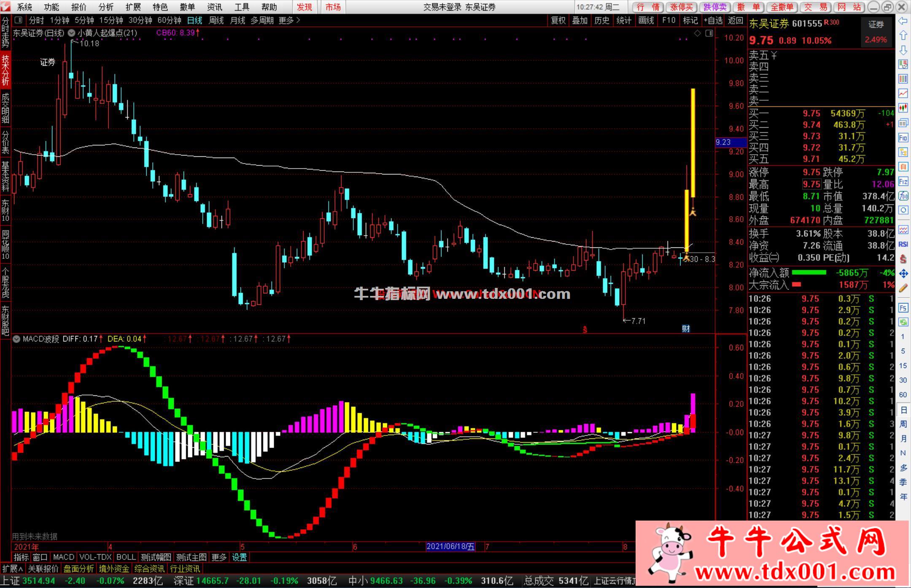This screenshot has width=911, height=588.
Task: Click the blue four-way move arrows icon
Action: click(903, 274)
